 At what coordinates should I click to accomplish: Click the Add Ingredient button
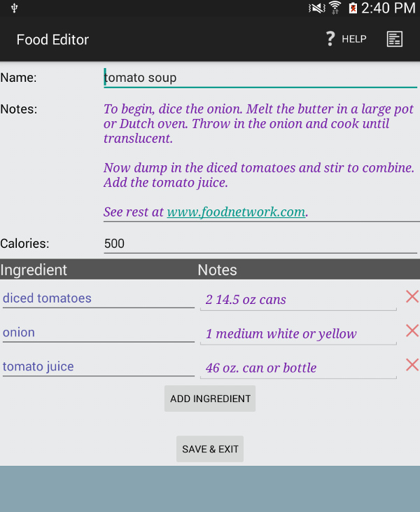pos(210,399)
